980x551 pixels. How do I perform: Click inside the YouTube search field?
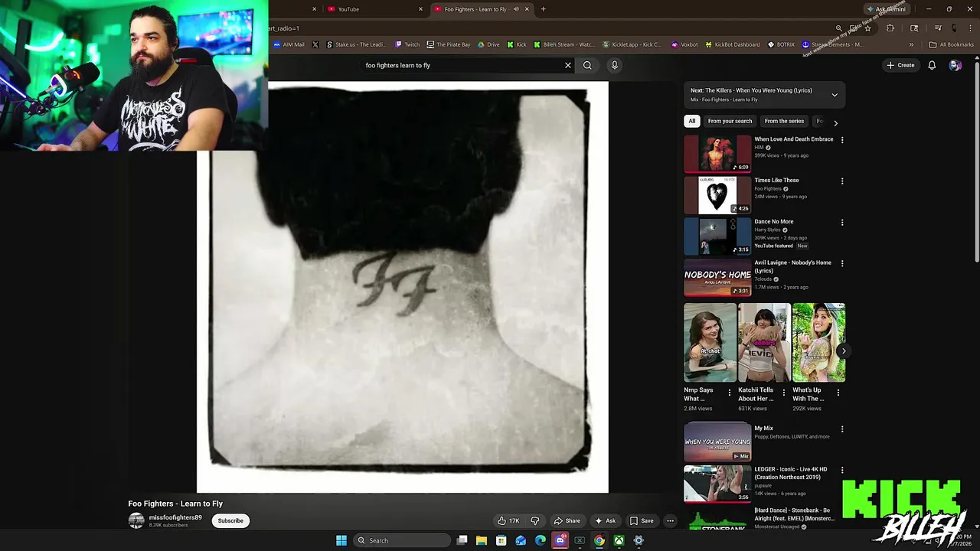point(463,65)
